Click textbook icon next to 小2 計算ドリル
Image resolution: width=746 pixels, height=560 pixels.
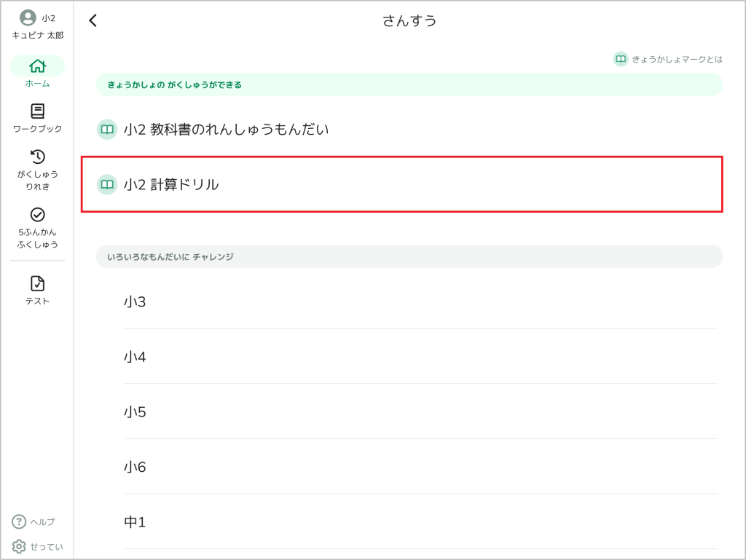click(107, 184)
